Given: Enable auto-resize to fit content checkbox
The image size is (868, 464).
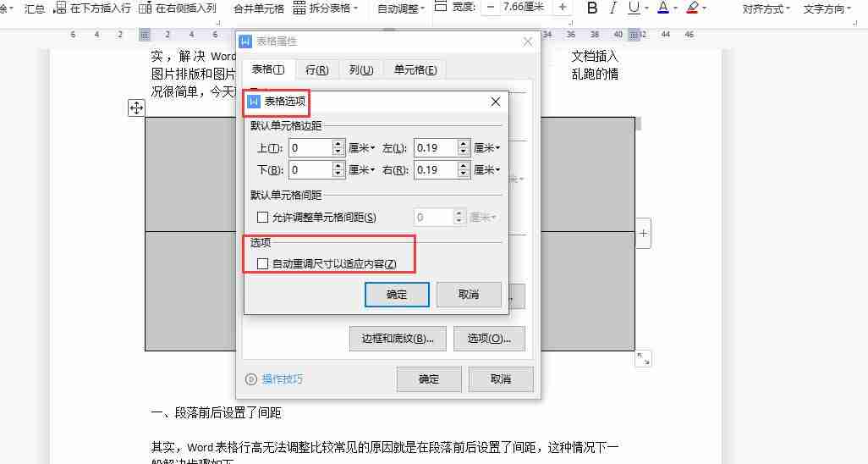Looking at the screenshot, I should 263,264.
